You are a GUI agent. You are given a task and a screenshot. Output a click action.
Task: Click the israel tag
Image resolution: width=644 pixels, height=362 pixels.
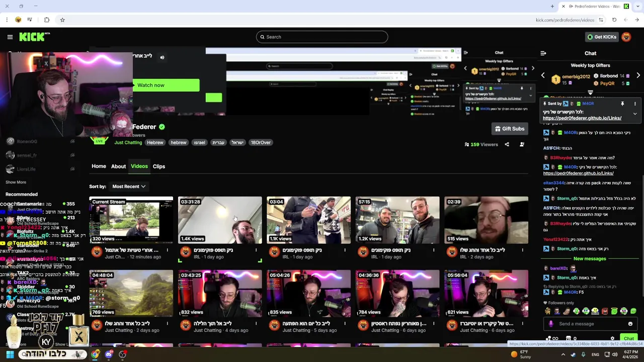199,142
